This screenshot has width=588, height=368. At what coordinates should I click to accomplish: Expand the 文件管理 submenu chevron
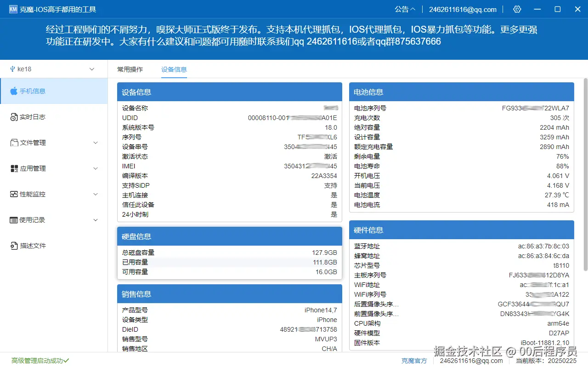click(x=96, y=143)
